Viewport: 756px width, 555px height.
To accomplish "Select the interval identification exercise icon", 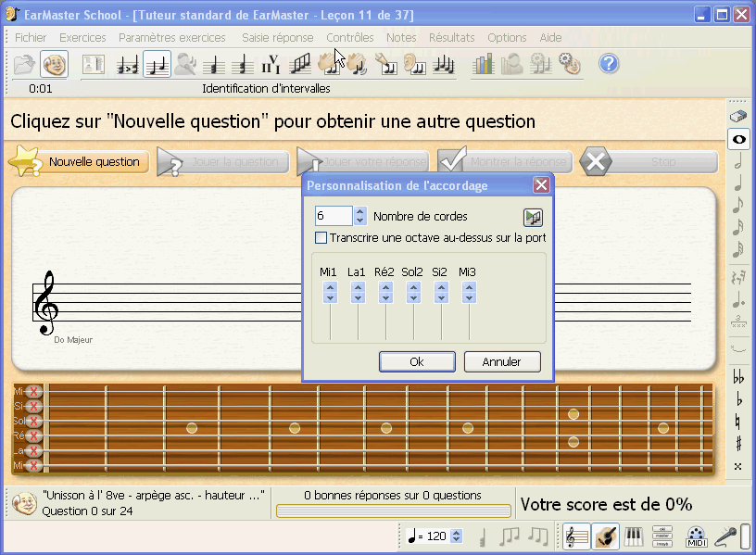I will click(157, 64).
